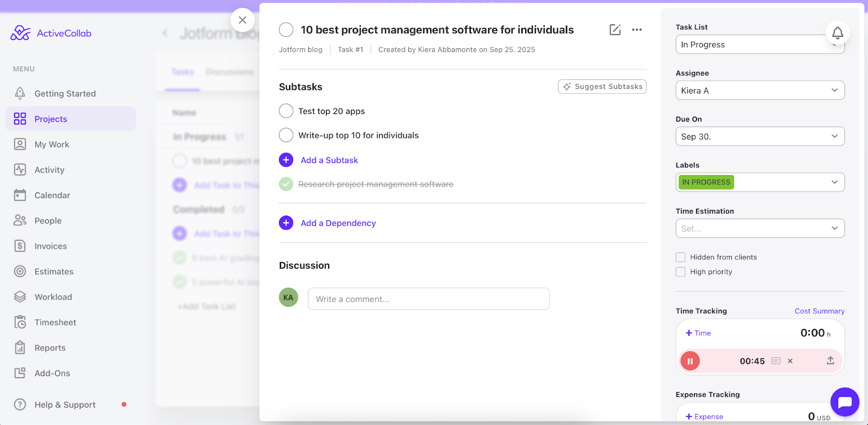This screenshot has height=425, width=868.
Task: Open the Due On date dropdown
Action: 759,137
